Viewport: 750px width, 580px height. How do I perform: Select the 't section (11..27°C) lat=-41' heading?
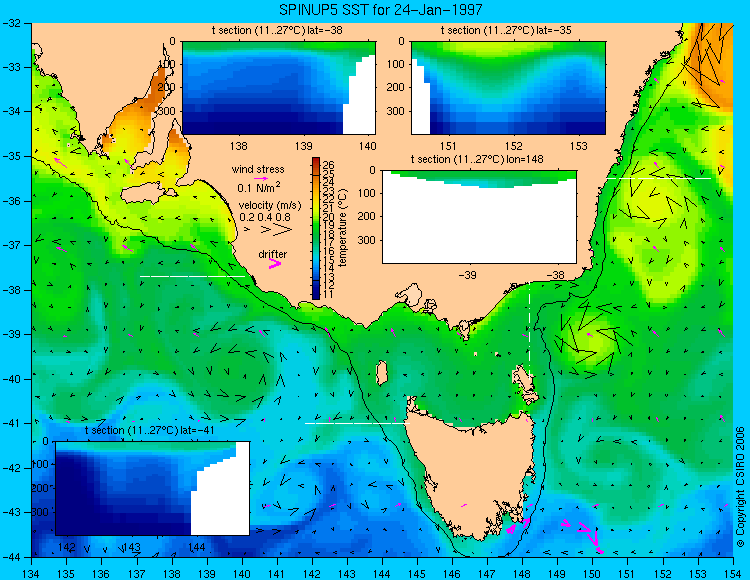149,430
